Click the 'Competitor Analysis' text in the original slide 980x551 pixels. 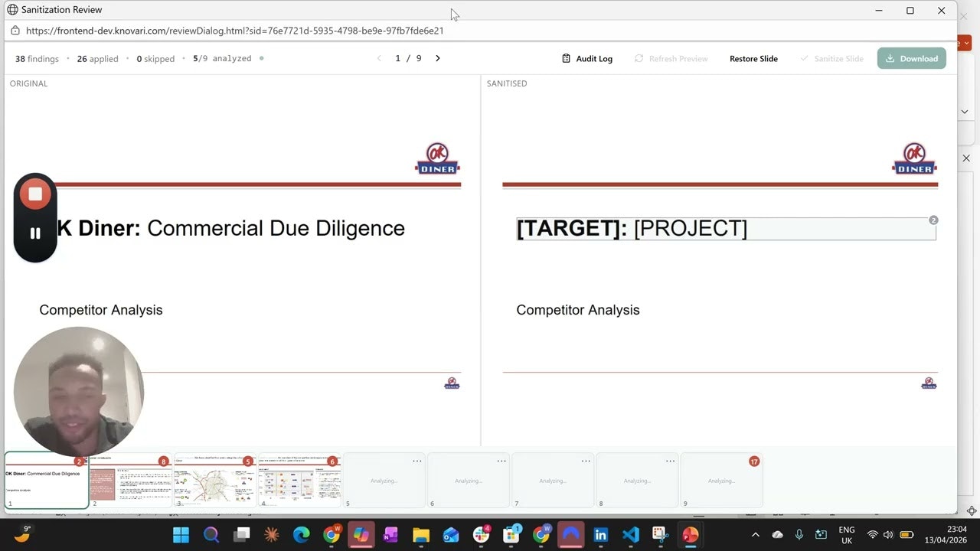pos(101,310)
